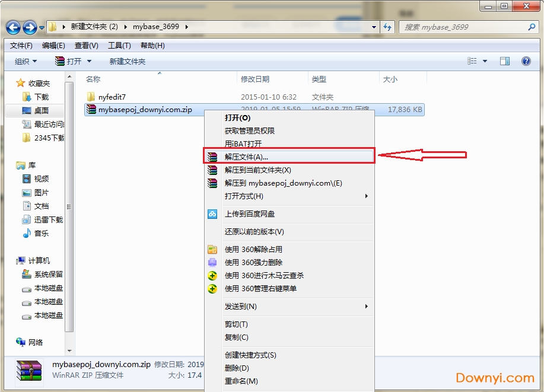This screenshot has height=392, width=544.
Task: Select 解压文件(A) from the context menu
Action: [249, 156]
